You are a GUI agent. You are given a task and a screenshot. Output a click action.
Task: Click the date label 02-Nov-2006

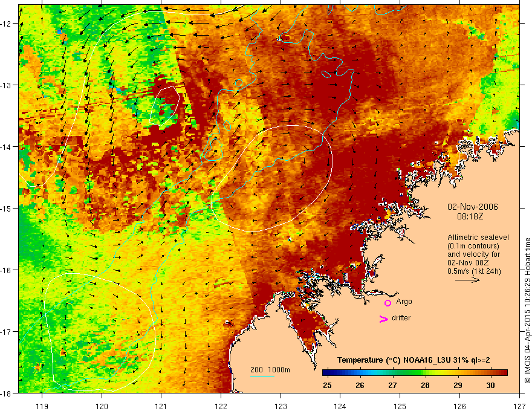point(473,207)
